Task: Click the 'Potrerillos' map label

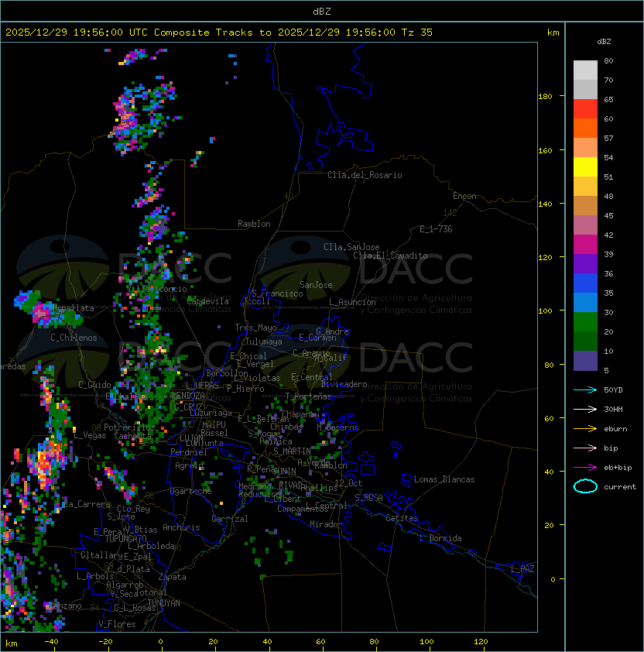Action: (129, 427)
